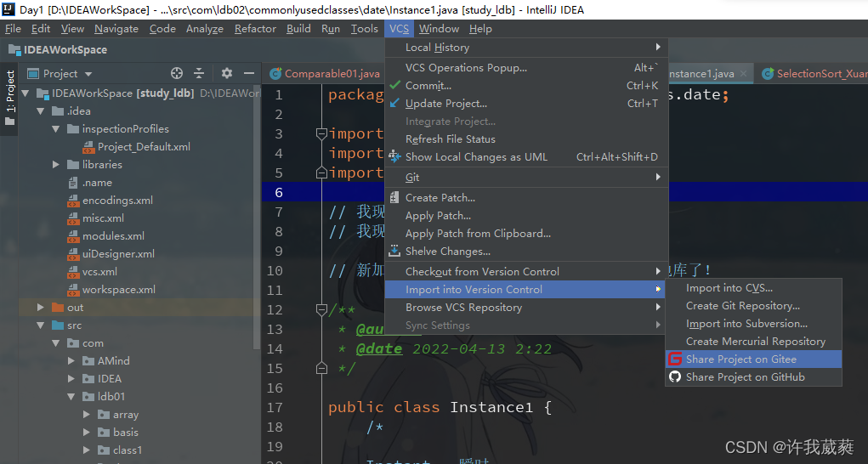The height and width of the screenshot is (464, 868).
Task: Hide Project panel with the minus icon
Action: [x=249, y=73]
